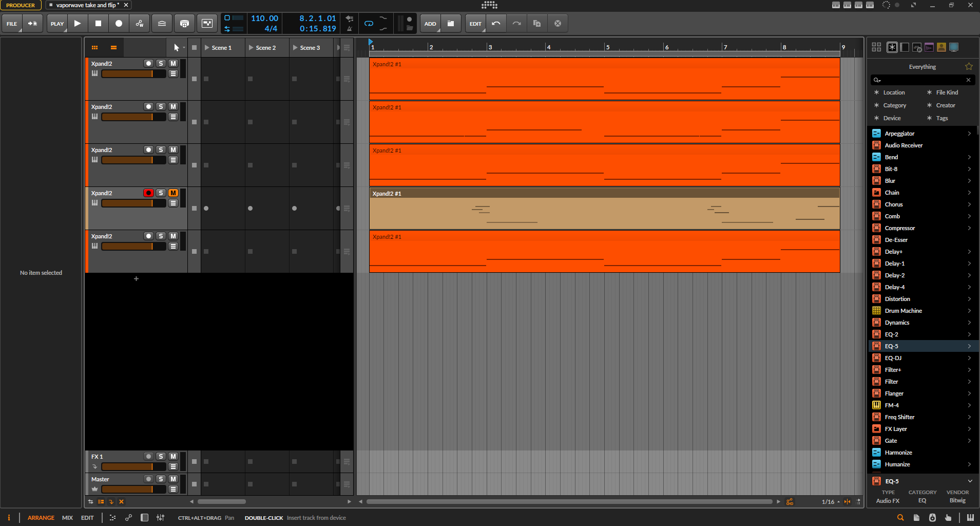Click the duplicate icon in toolbar
Viewport: 980px width, 526px height.
click(x=537, y=24)
